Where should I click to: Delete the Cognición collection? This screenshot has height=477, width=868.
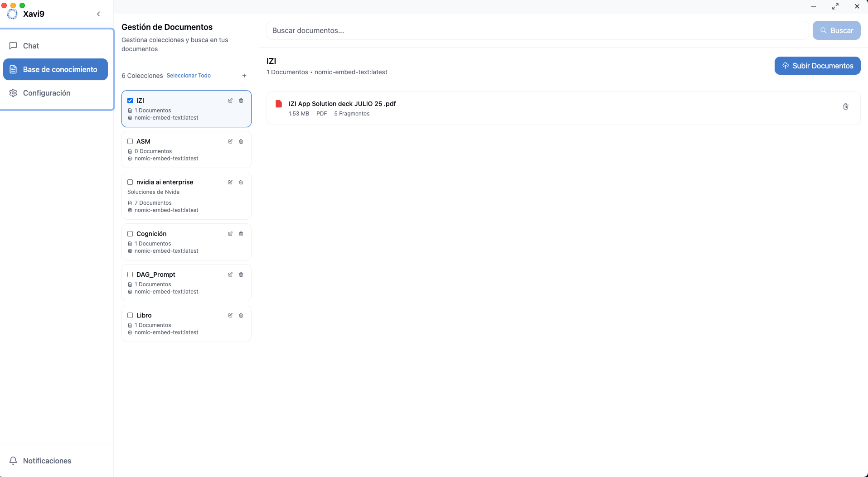pos(241,234)
